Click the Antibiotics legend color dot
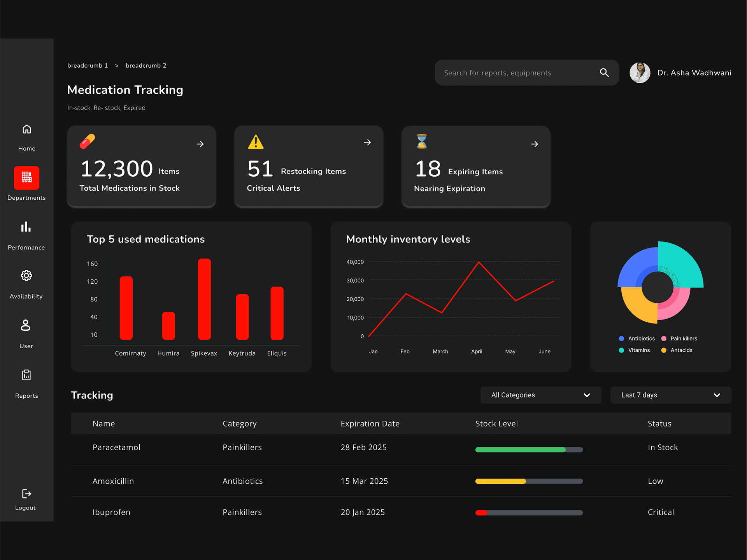The image size is (747, 560). point(621,339)
